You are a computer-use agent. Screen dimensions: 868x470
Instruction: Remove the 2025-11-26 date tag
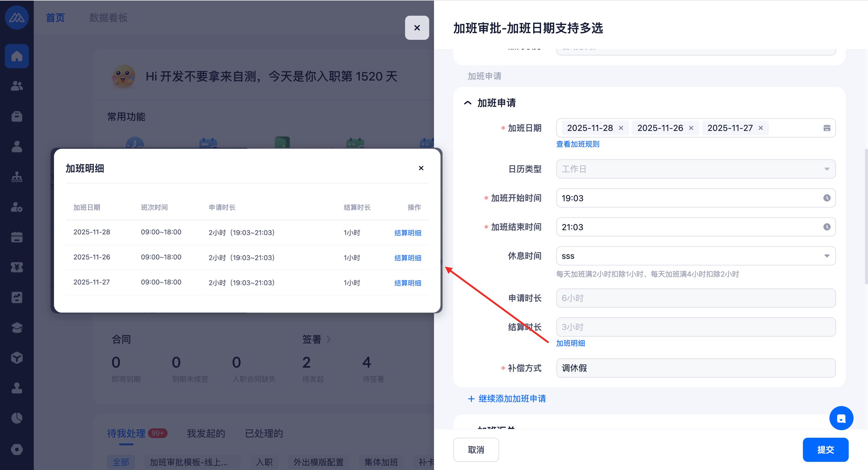click(x=691, y=128)
